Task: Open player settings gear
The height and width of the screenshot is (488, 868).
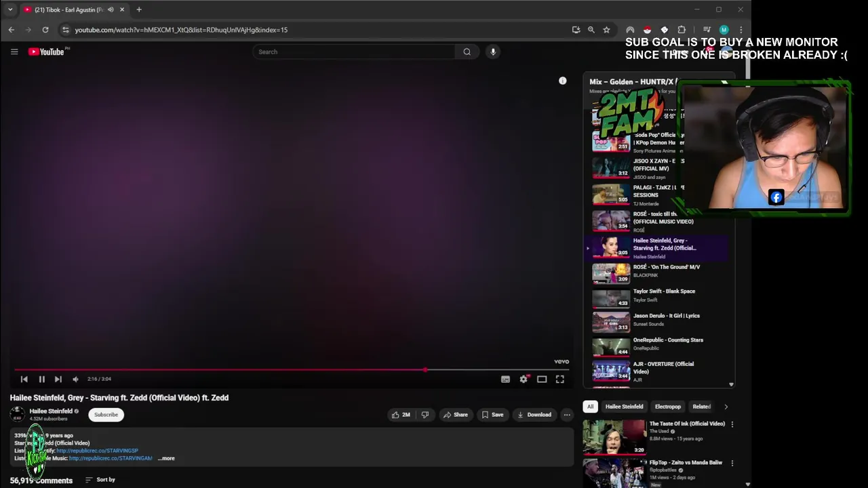Action: click(x=524, y=379)
